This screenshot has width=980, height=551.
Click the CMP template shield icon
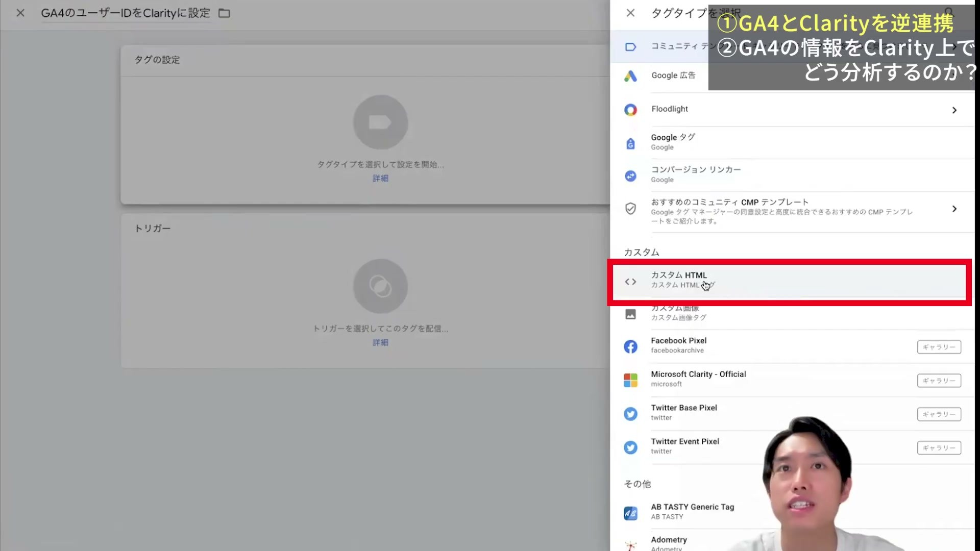(631, 208)
